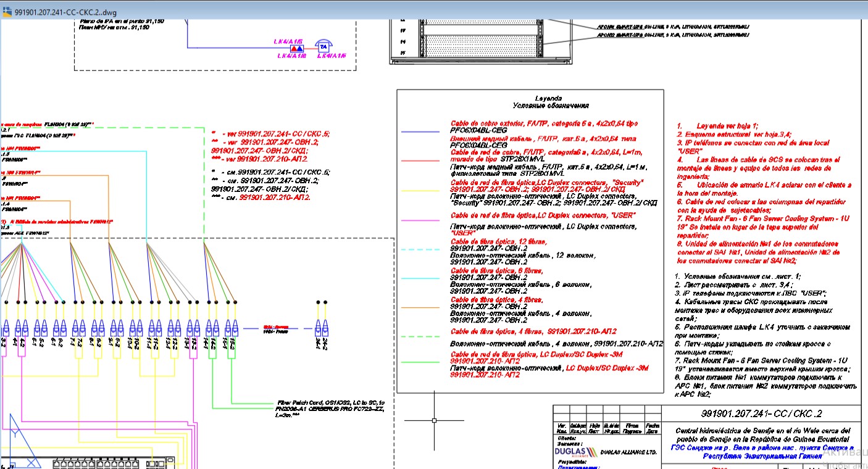Click the "Cliente:" label in the title block
This screenshot has height=469, width=868.
coord(565,438)
